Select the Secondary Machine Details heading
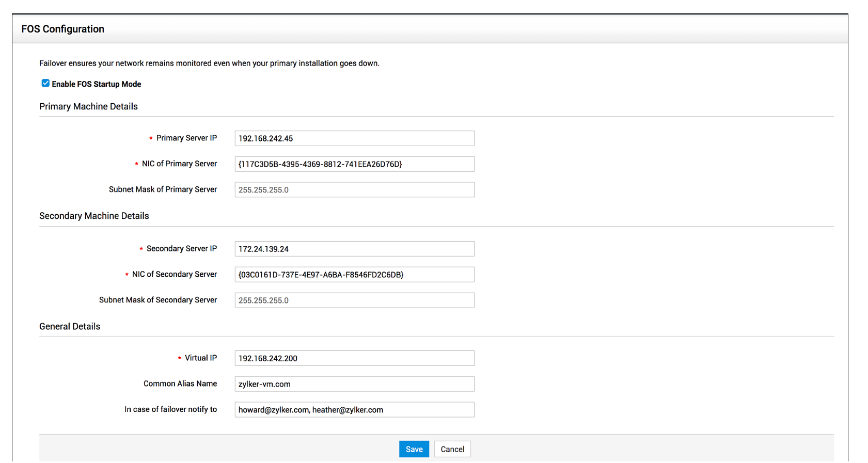The width and height of the screenshot is (868, 463). point(94,216)
